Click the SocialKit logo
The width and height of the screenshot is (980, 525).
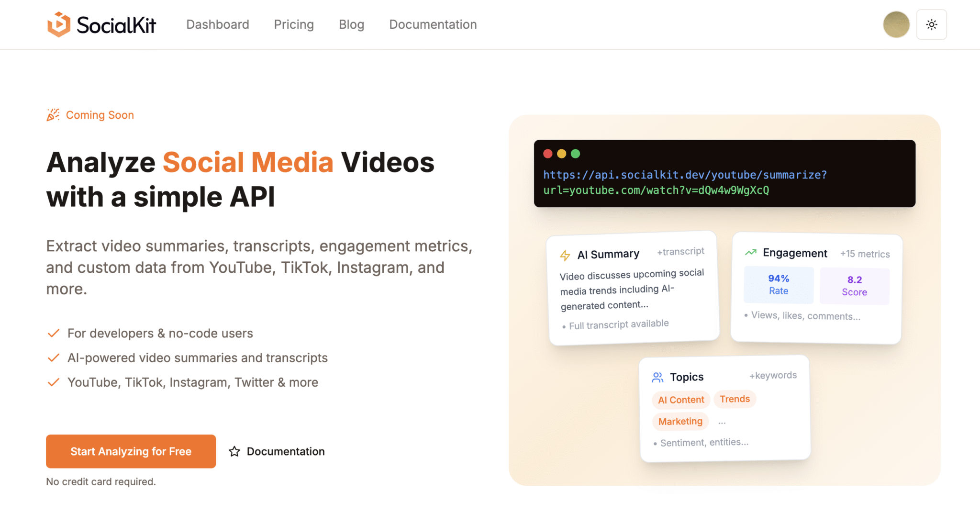tap(101, 24)
